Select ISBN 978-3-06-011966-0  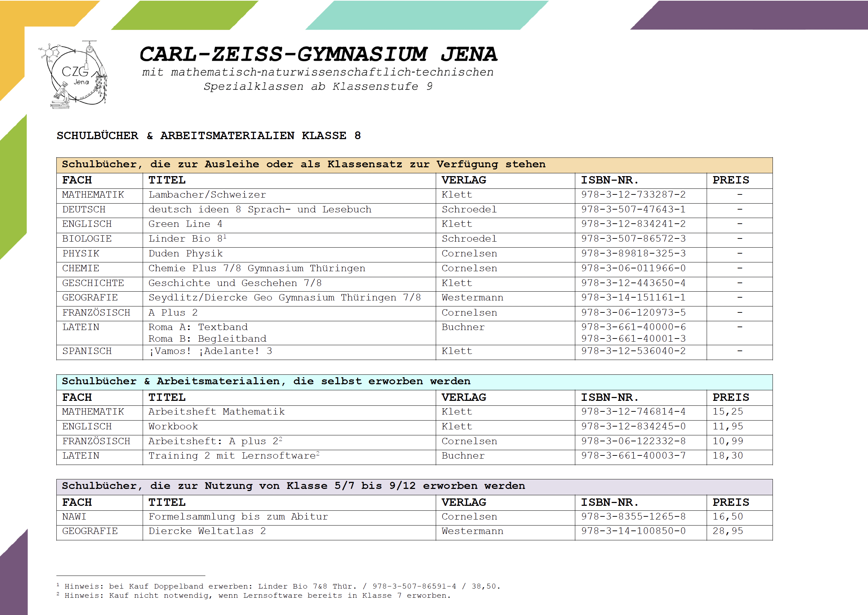coord(633,268)
